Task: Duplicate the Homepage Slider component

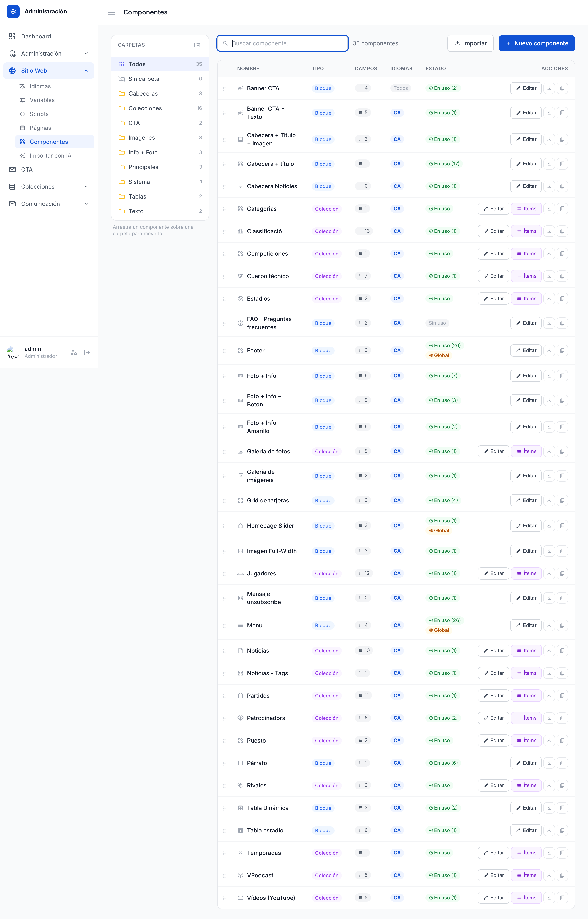Action: click(x=562, y=526)
